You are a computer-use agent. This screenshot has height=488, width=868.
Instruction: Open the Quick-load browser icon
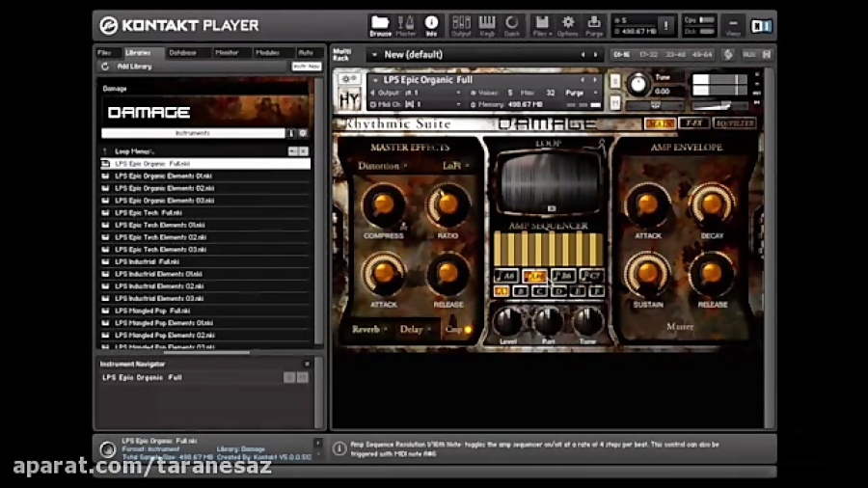511,25
